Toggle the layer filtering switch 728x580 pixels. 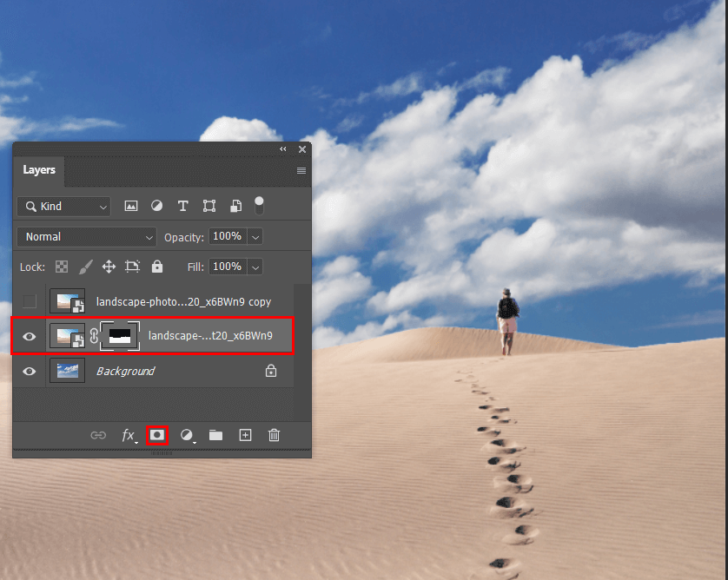click(x=259, y=206)
